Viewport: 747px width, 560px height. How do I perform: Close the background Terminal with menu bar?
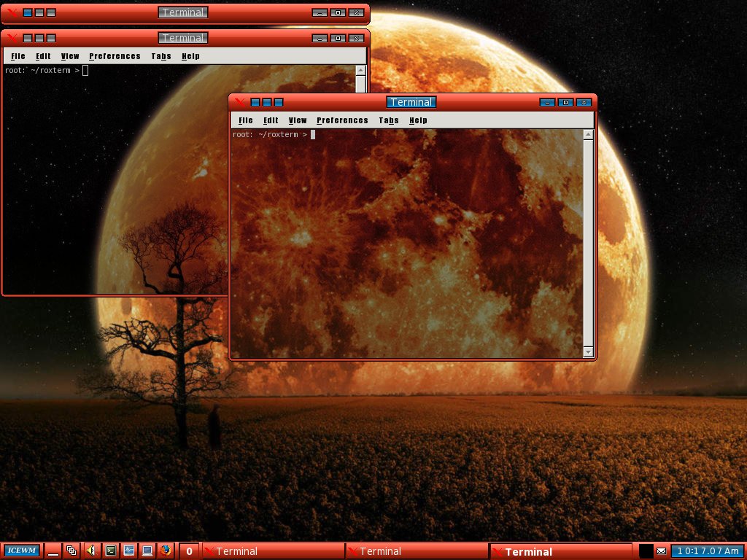click(356, 38)
